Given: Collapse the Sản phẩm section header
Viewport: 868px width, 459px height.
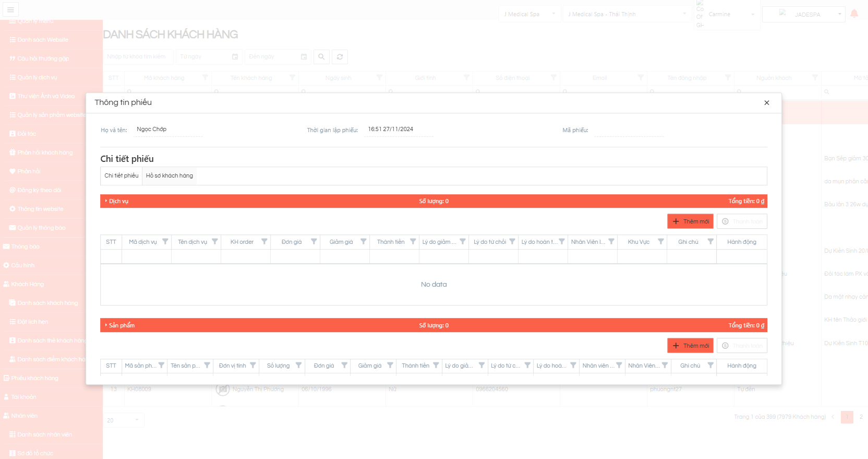Looking at the screenshot, I should click(121, 325).
